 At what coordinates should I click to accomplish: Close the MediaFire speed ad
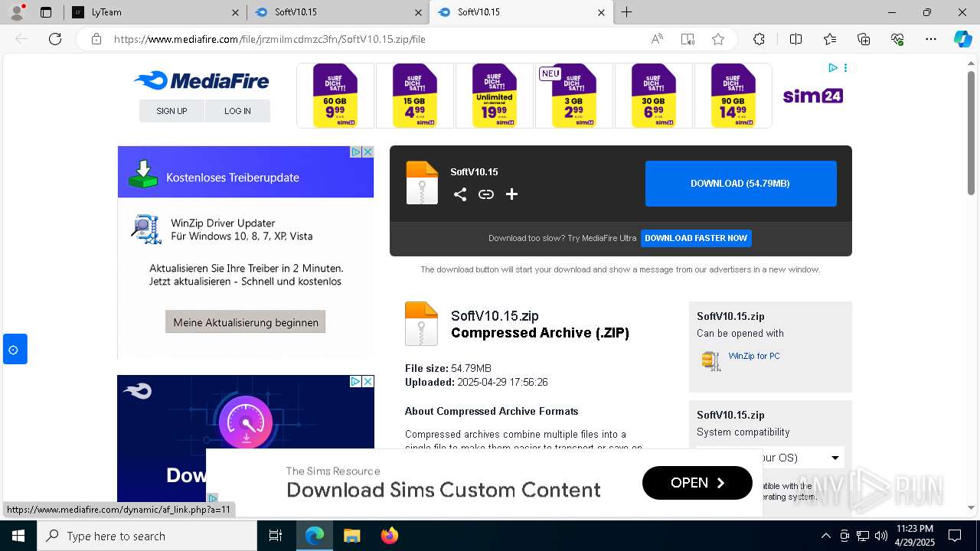367,381
